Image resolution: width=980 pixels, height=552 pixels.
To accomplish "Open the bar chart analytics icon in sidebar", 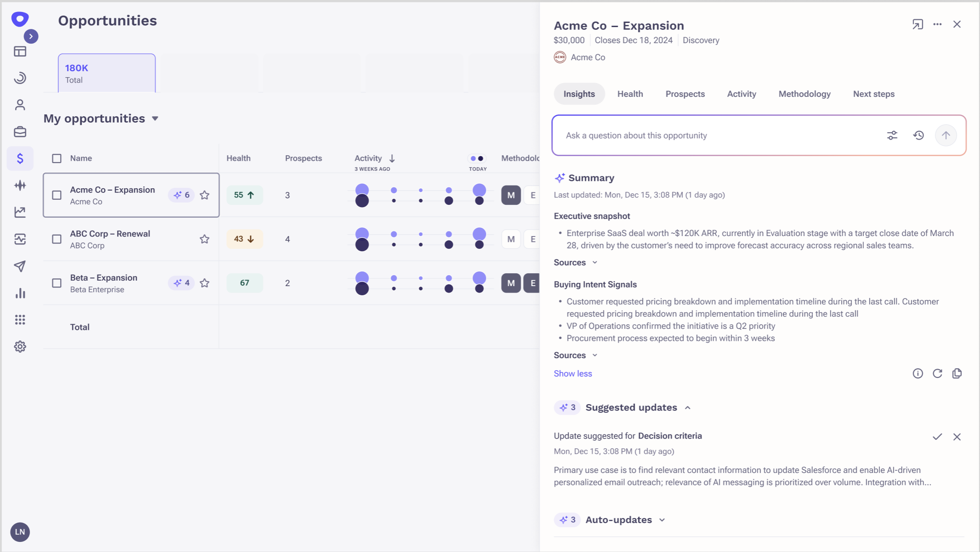I will pos(20,293).
